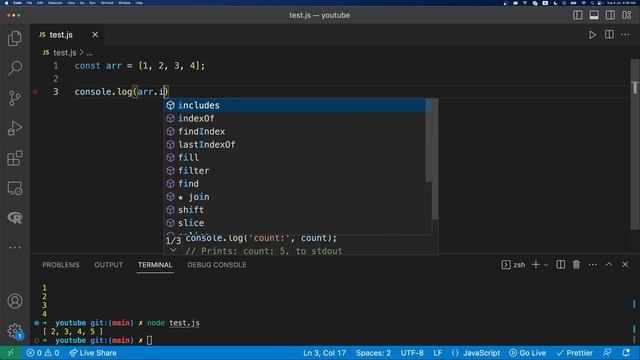
Task: Close the test.js editor tab
Action: coord(95,35)
